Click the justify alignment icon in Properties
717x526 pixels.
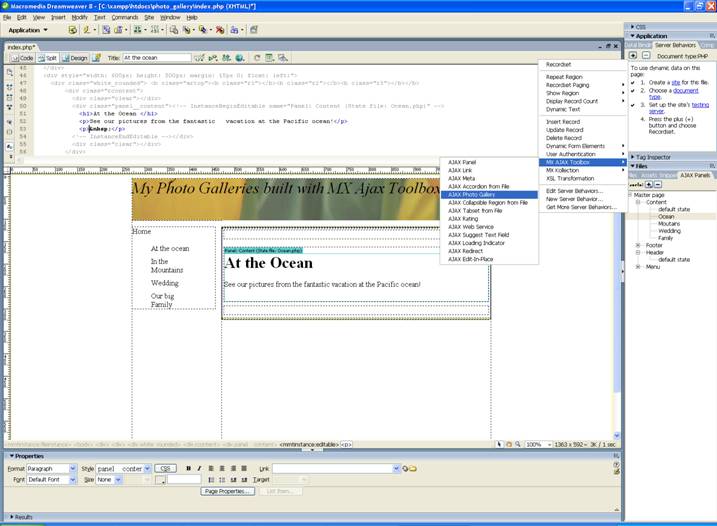point(244,468)
